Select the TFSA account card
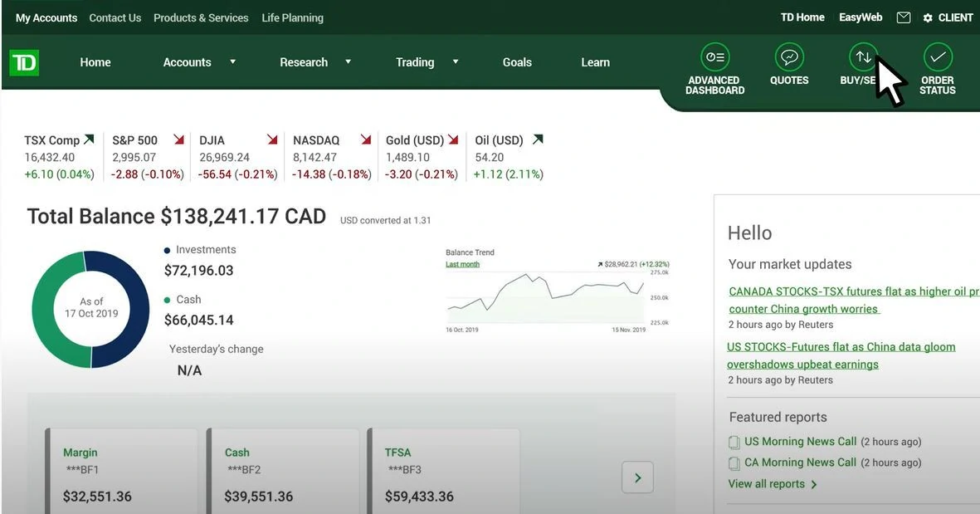The image size is (980, 514). (x=443, y=473)
